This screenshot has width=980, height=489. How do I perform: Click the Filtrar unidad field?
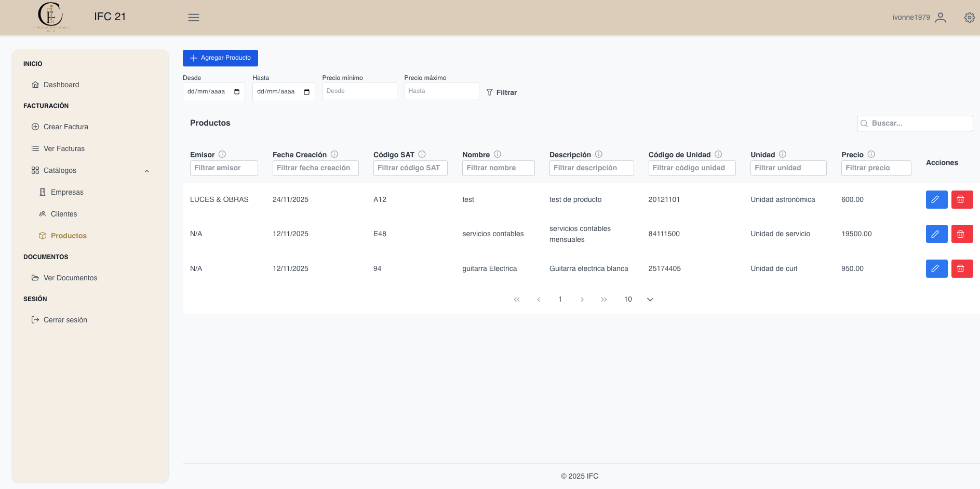(x=788, y=168)
